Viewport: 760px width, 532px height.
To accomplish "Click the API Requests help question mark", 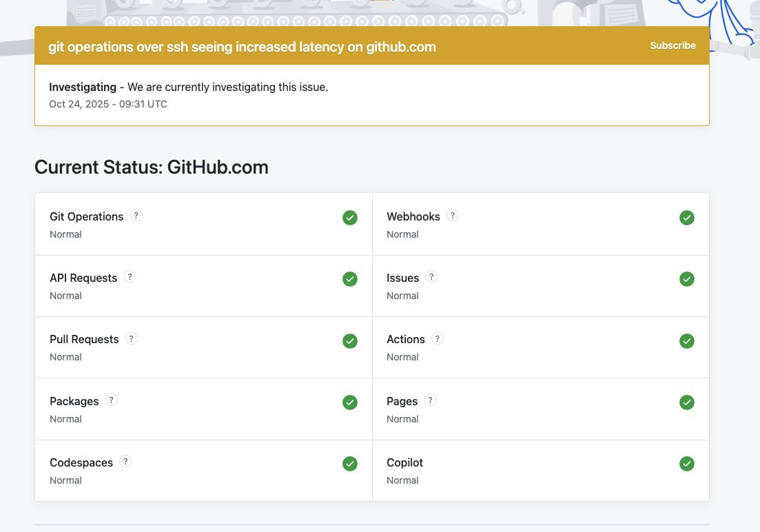I will click(130, 277).
